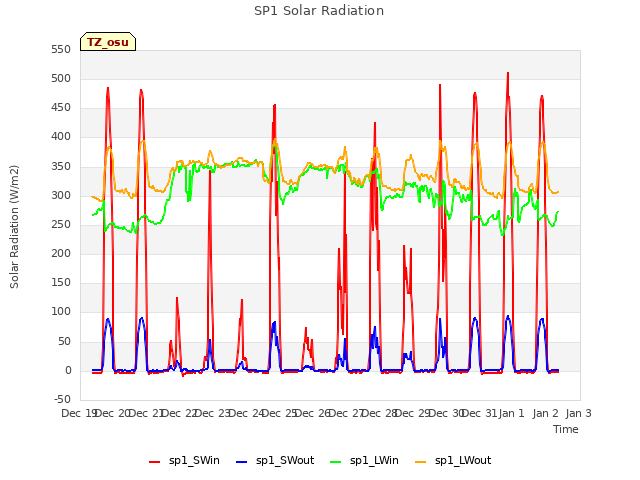The width and height of the screenshot is (640, 480).
Task: Click the chart title SP1 Solar Radiation
Action: click(x=319, y=11)
